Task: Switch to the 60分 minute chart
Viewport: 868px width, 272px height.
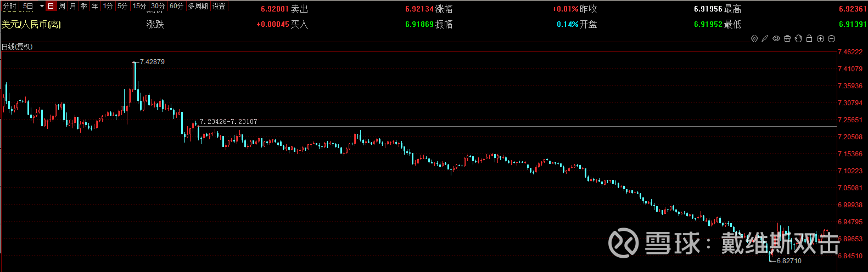Action: click(176, 6)
